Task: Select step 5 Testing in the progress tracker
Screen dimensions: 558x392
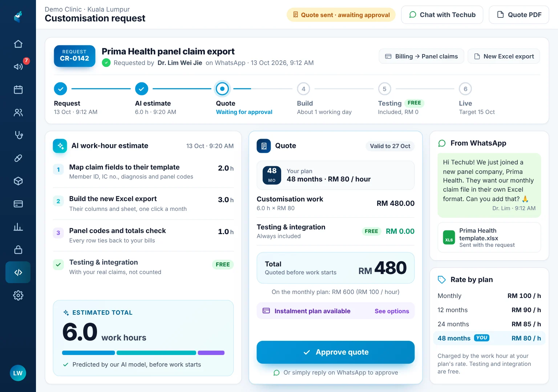Action: click(x=384, y=89)
